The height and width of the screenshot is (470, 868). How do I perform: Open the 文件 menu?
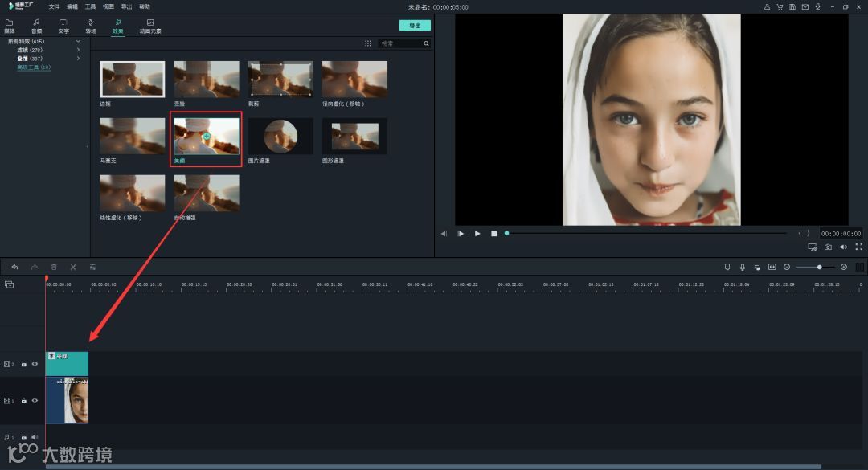(x=54, y=6)
